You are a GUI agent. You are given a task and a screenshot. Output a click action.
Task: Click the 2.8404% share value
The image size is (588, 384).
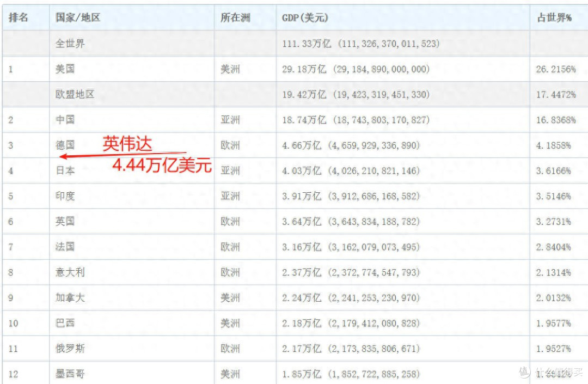coord(554,247)
